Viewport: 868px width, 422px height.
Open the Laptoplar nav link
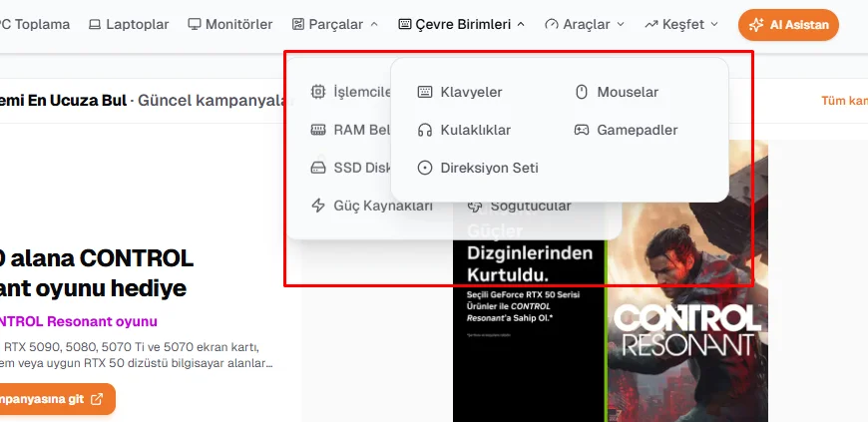[x=129, y=24]
